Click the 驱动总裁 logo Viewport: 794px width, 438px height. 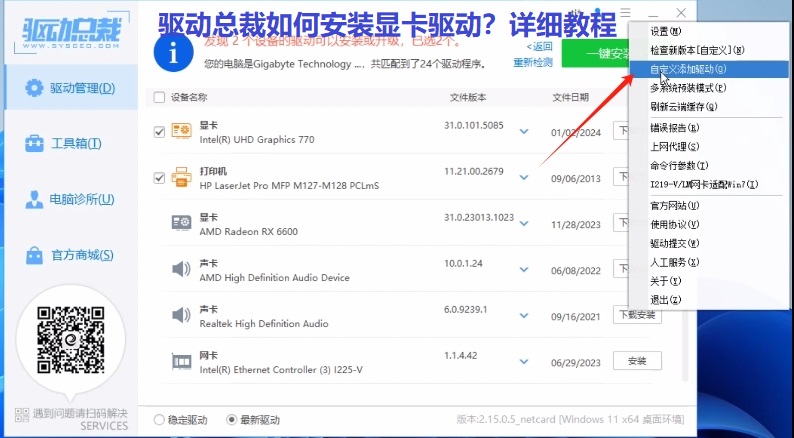point(72,31)
